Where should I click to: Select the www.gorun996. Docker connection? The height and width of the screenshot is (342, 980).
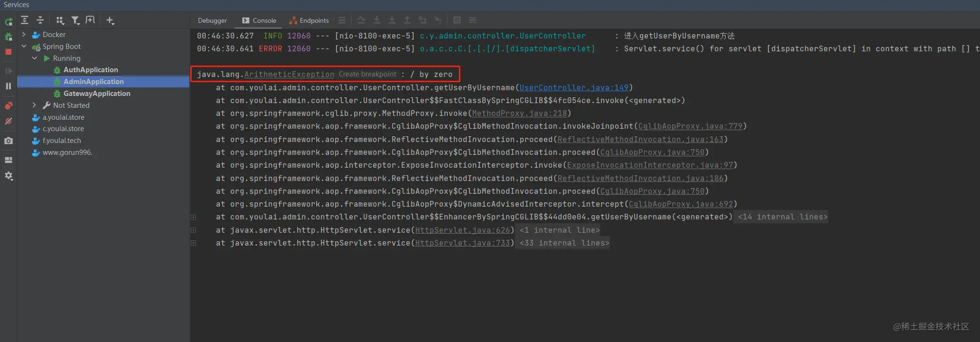[67, 152]
